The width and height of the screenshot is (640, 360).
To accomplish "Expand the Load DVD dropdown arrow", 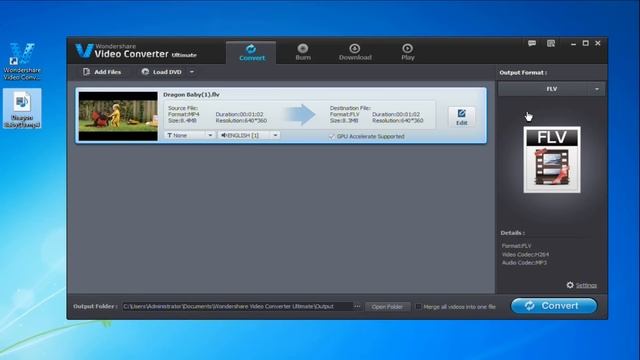I will point(192,72).
